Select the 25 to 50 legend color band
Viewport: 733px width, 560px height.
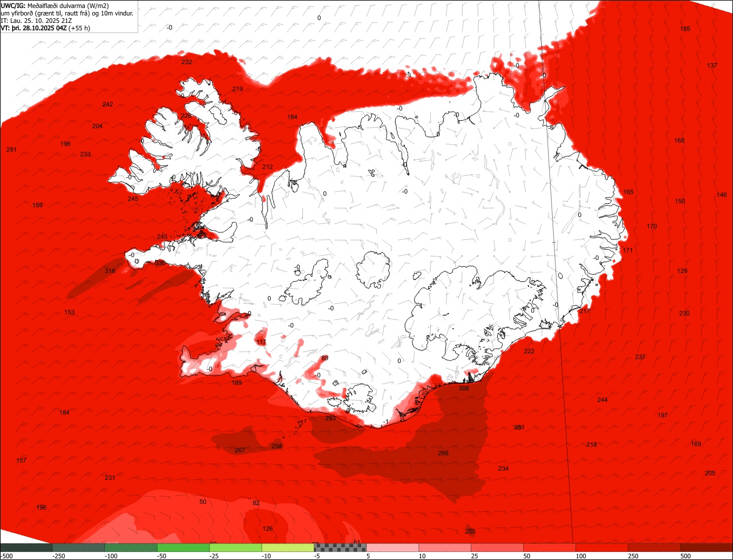498,547
